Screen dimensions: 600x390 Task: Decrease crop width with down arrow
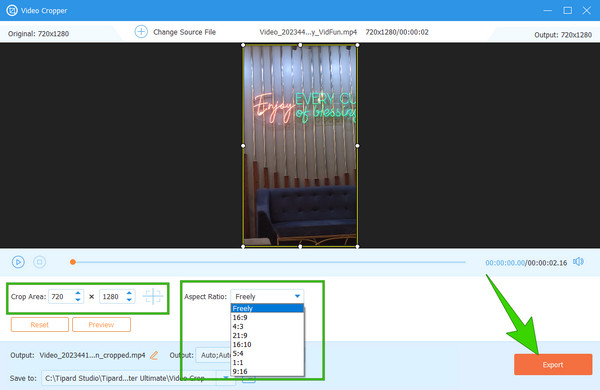click(78, 300)
